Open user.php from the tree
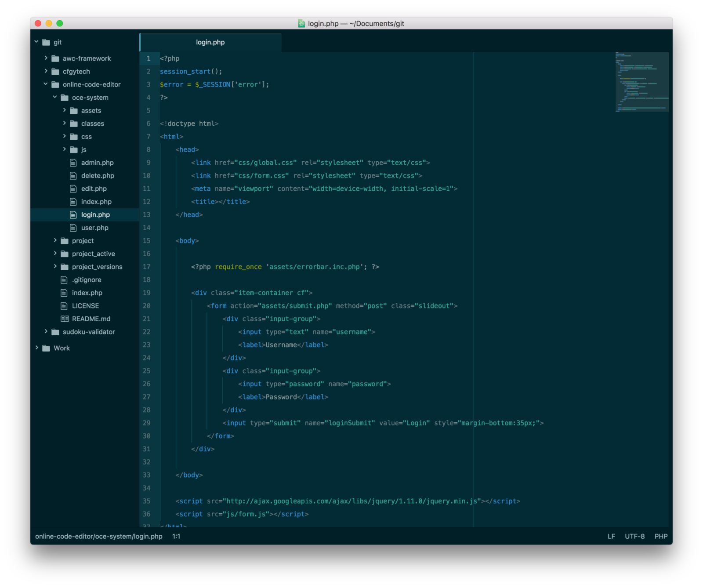 (94, 228)
